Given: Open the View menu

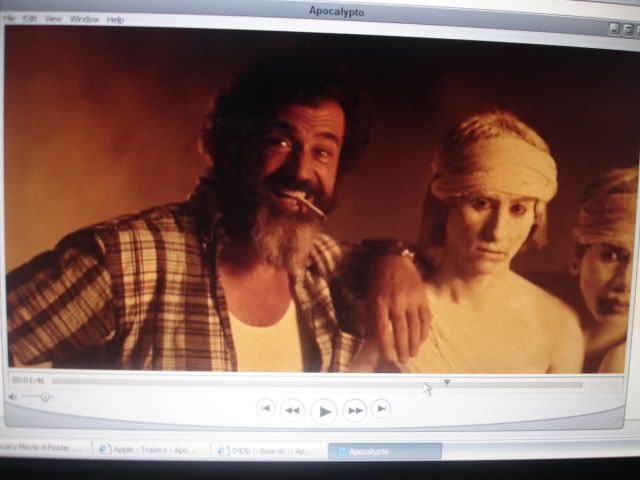Looking at the screenshot, I should (53, 19).
